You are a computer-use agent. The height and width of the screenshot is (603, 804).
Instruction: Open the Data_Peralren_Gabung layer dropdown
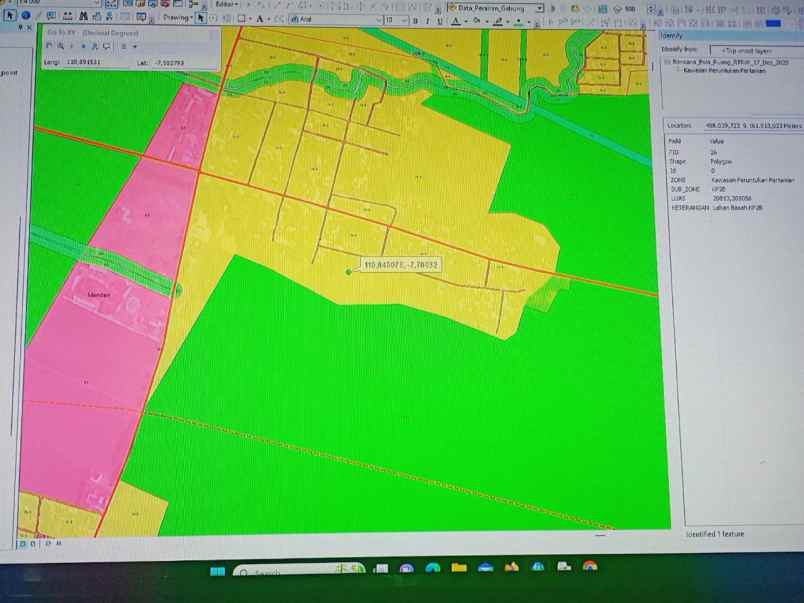tap(539, 8)
